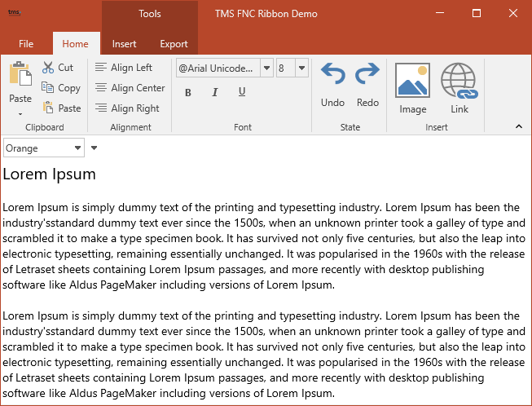
Task: Click the Align Right button
Action: point(127,108)
